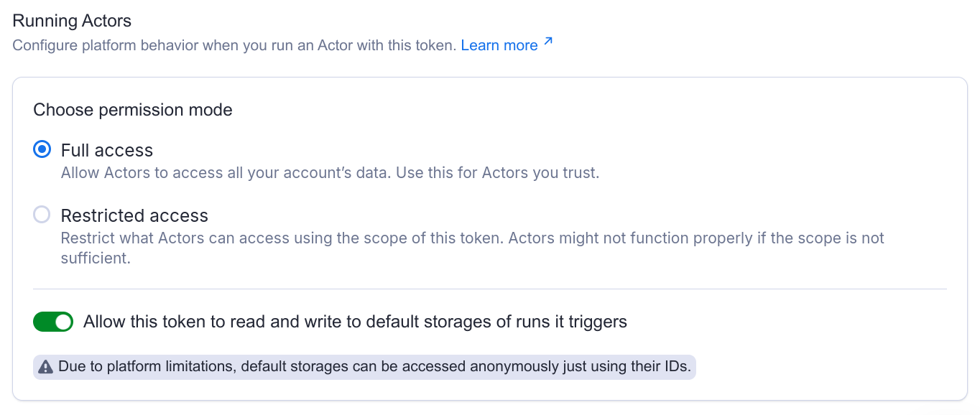This screenshot has width=980, height=415.
Task: Disable reading and writing to default storages
Action: (52, 321)
